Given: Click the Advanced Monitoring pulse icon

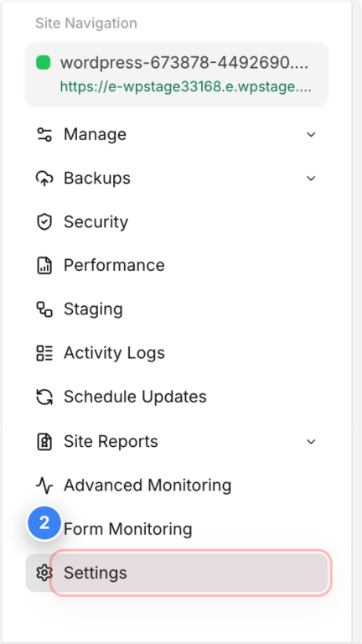Looking at the screenshot, I should coord(44,486).
